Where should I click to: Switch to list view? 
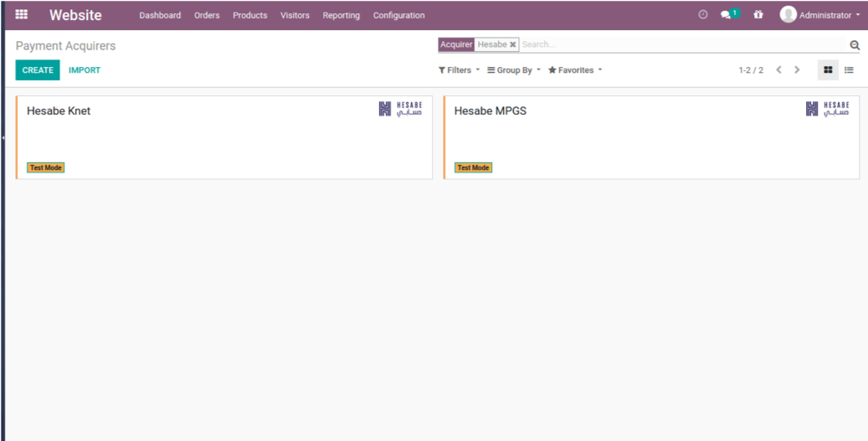[x=849, y=70]
